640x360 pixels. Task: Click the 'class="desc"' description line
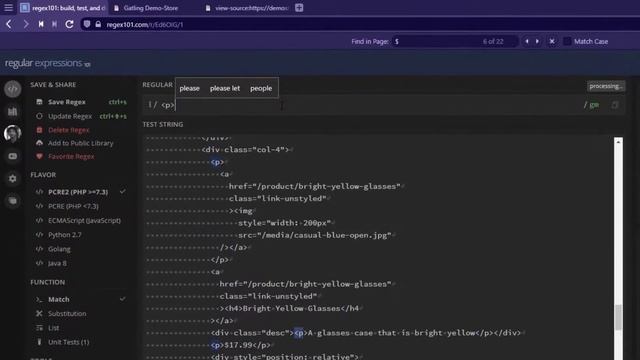366,333
